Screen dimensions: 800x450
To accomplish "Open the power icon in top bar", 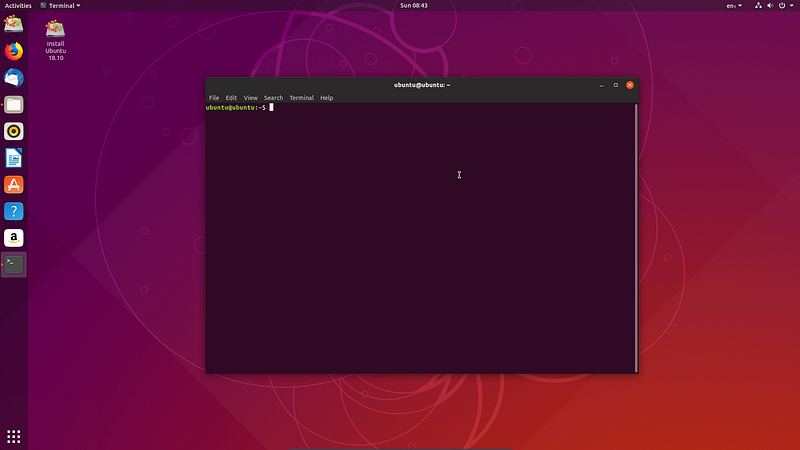I will 782,6.
